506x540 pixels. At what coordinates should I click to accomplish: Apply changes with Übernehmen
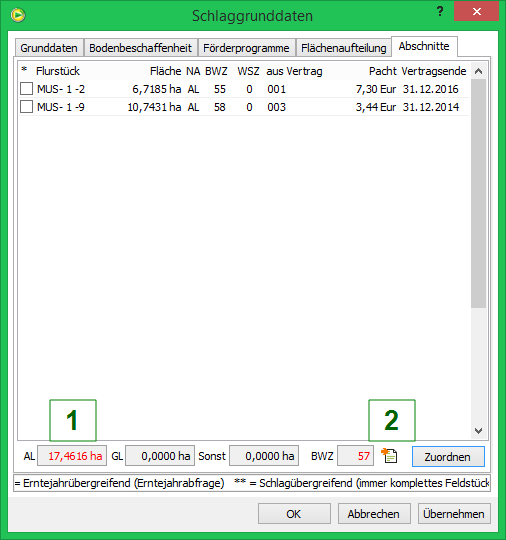454,514
